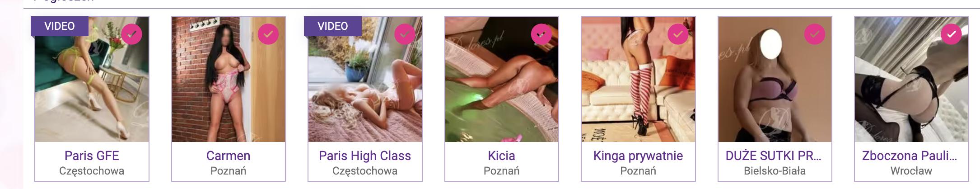Screen dimensions: 980x189
Task: Click the pink checkmark badge on Carmen card
Action: (x=268, y=34)
